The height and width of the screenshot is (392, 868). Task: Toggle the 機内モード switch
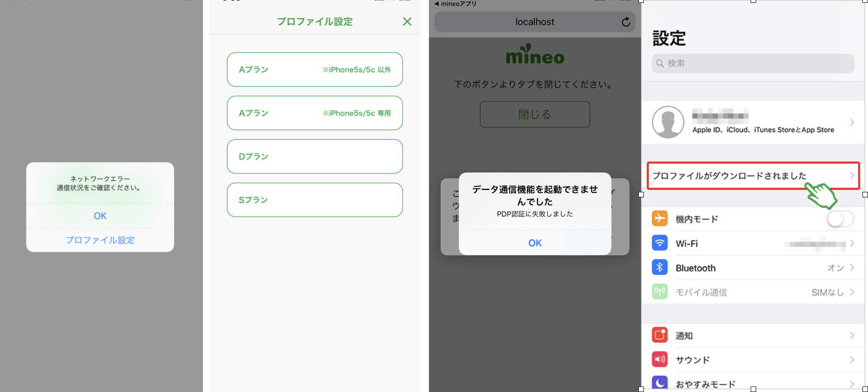pyautogui.click(x=840, y=219)
